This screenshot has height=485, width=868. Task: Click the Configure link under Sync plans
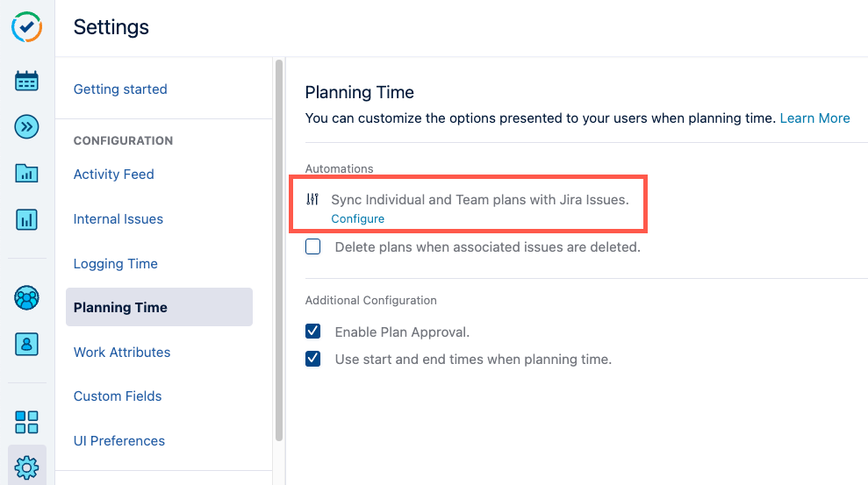[357, 218]
